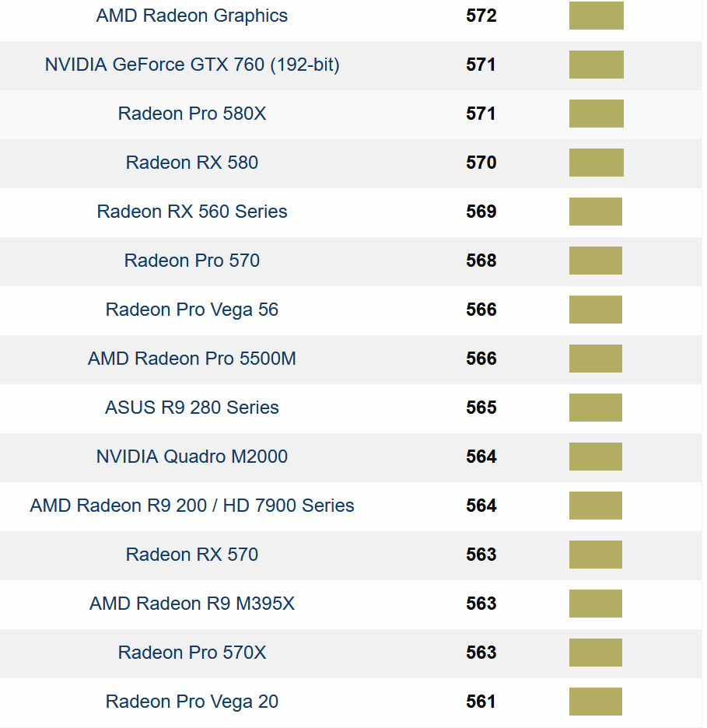Open the AMD Radeon Graphics link
This screenshot has width=707, height=728.
pyautogui.click(x=191, y=16)
